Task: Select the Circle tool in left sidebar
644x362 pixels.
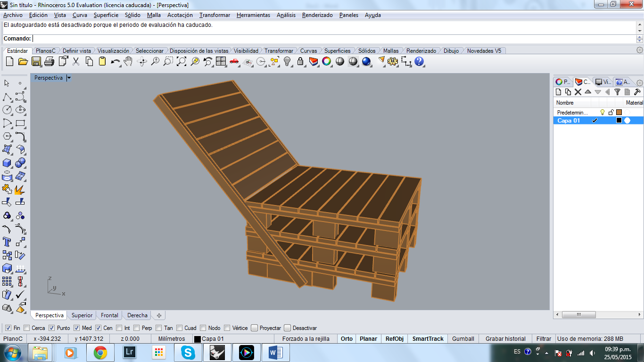Action: pos(7,110)
